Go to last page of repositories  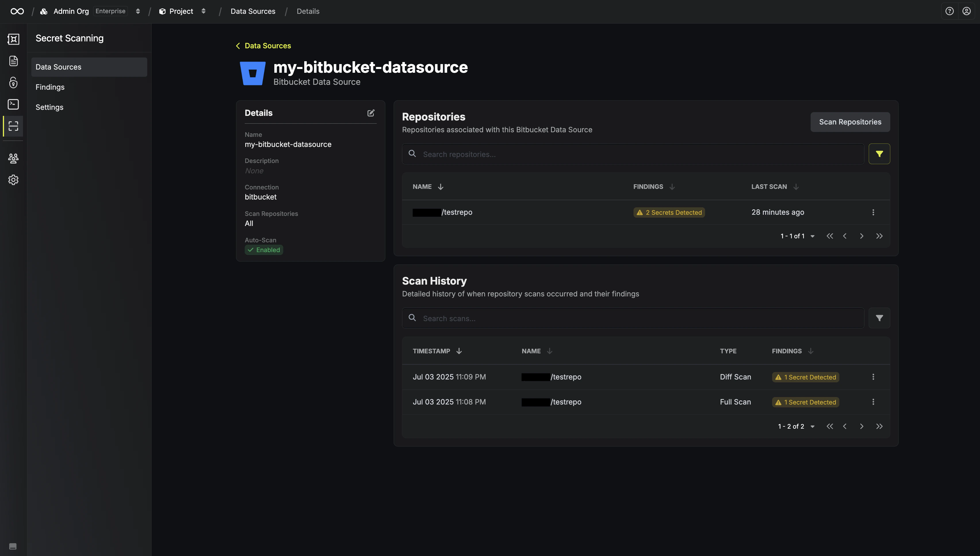[879, 236]
